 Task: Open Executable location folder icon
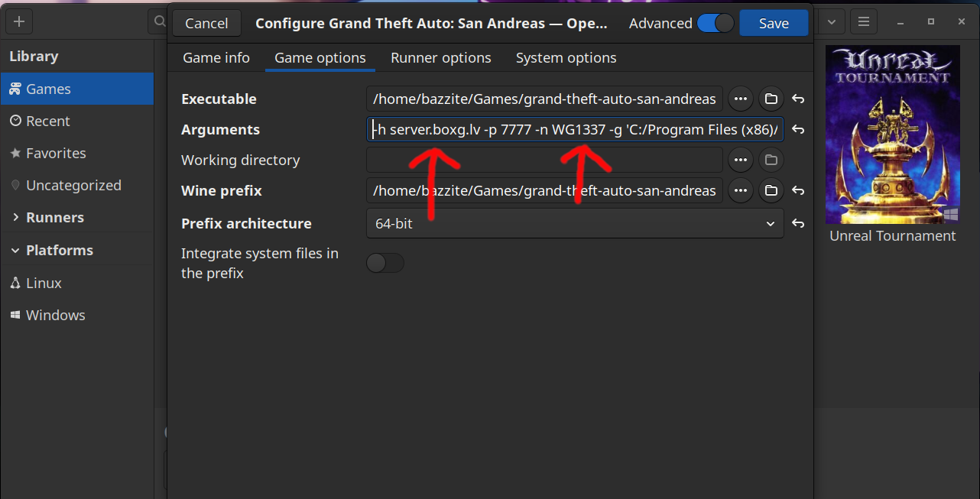771,99
